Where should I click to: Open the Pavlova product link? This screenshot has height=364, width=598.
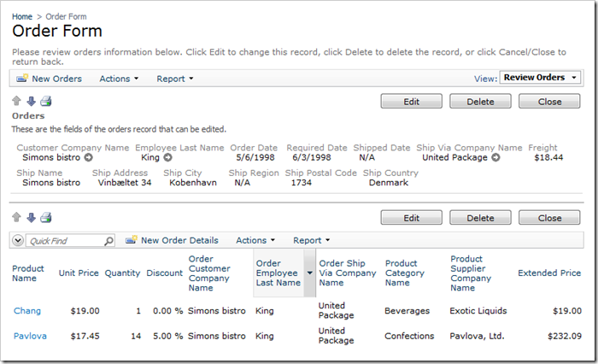point(30,336)
